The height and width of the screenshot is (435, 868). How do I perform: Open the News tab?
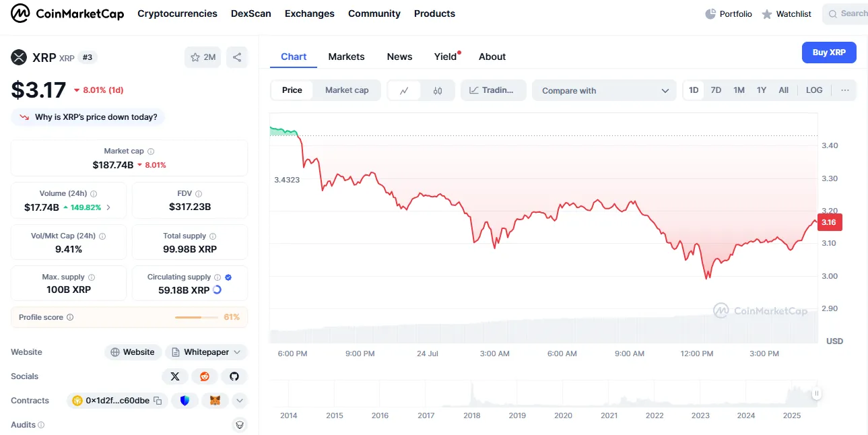point(399,57)
